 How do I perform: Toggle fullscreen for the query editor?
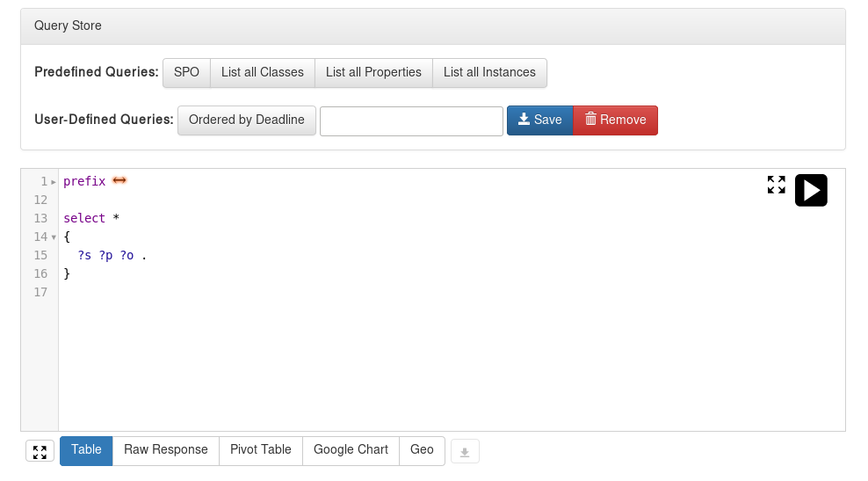pyautogui.click(x=776, y=185)
